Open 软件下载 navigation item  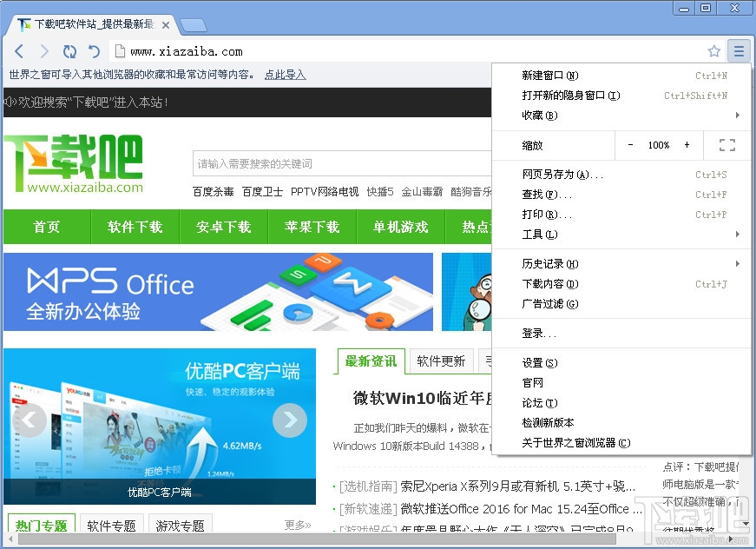coord(135,227)
